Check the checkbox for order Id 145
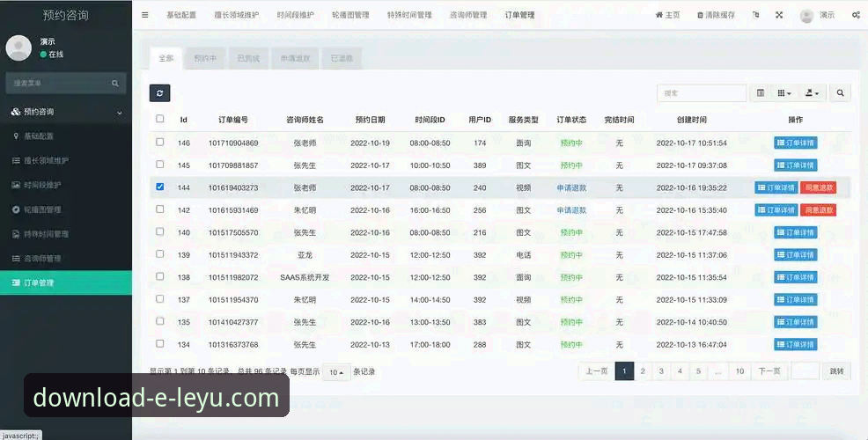The width and height of the screenshot is (868, 440). pos(160,165)
